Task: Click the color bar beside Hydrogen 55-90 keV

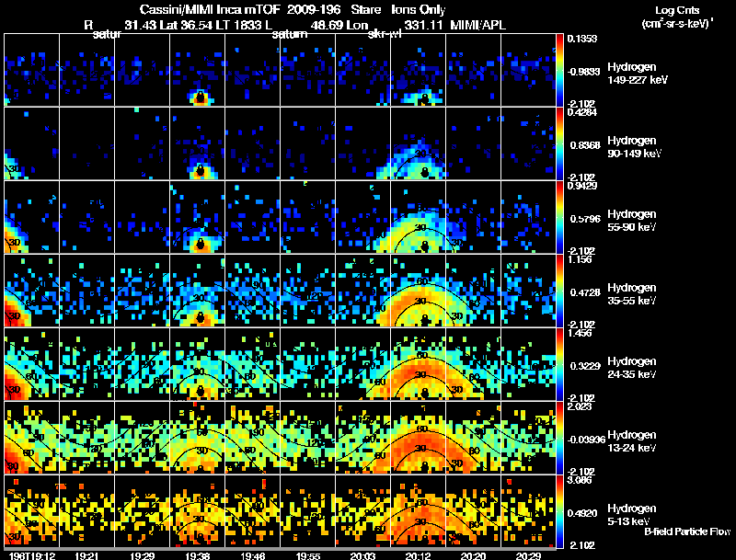Action: tap(559, 217)
